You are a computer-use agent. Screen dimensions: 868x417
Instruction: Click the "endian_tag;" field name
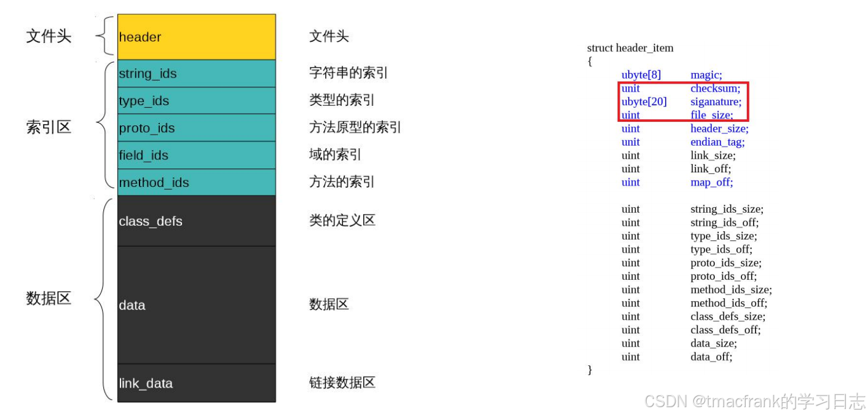pos(718,142)
